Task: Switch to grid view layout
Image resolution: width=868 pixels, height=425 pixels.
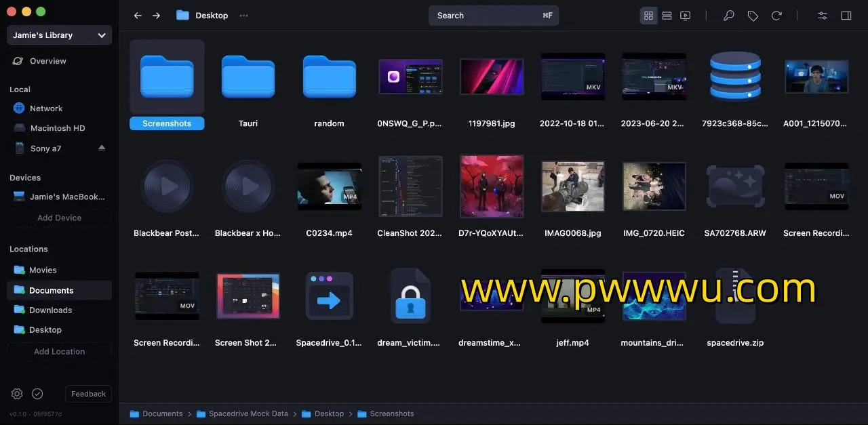Action: [648, 16]
